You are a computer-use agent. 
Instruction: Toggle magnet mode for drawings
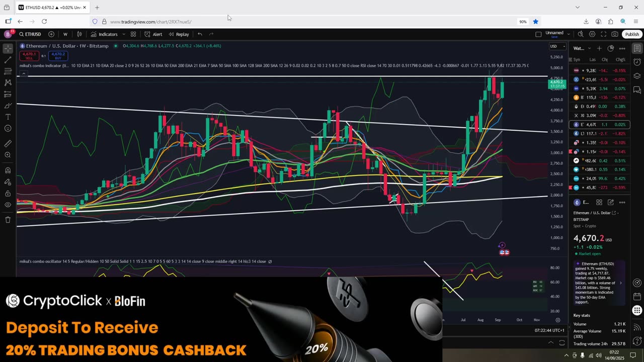tap(8, 170)
